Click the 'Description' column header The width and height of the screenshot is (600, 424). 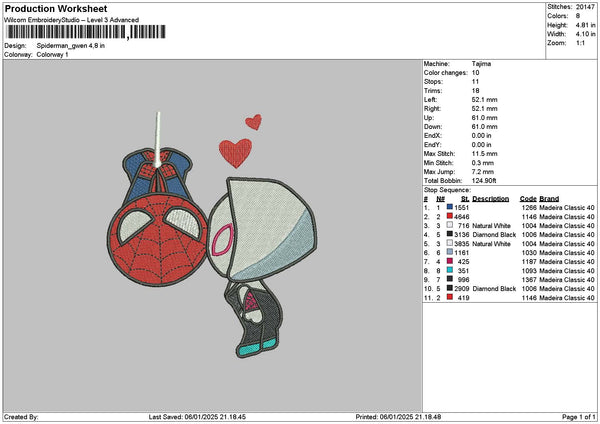(x=491, y=199)
